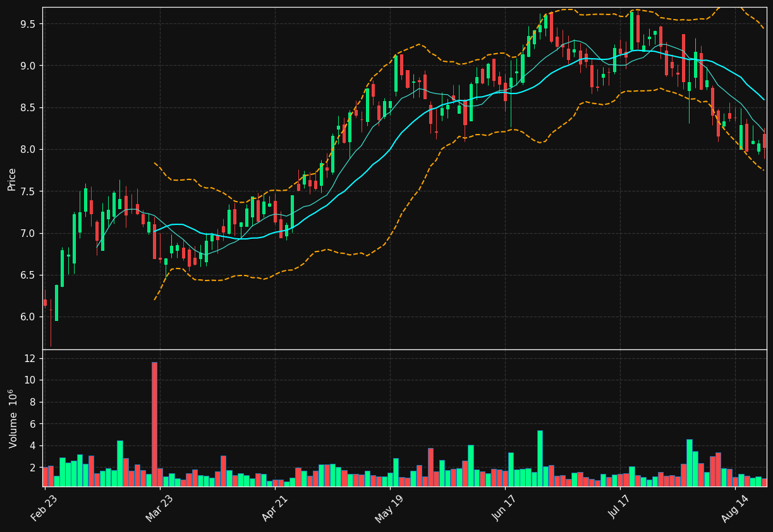Click the 10 volume axis tick
Viewport: 773px width, 532px height.
click(x=30, y=380)
